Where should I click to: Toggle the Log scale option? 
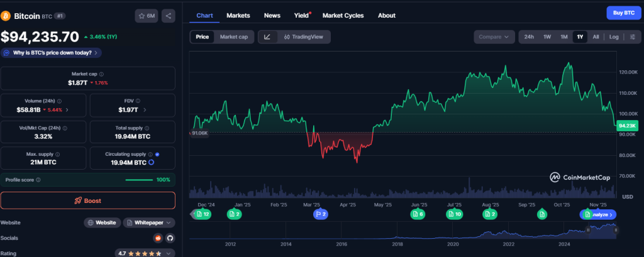614,37
